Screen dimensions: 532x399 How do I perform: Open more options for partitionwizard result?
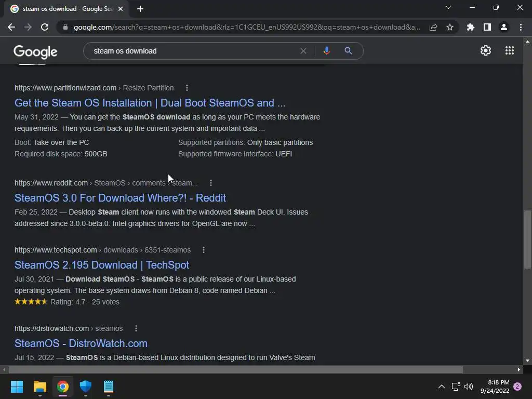187,88
